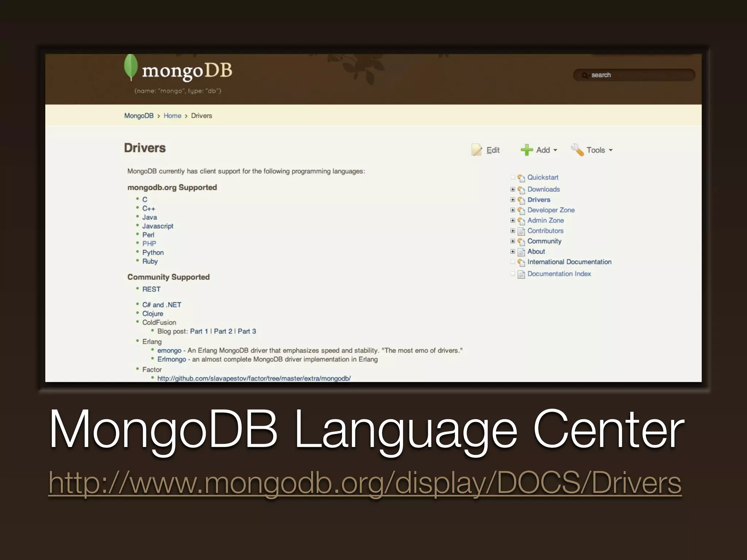This screenshot has height=560, width=747.
Task: Open the MongoDB breadcrumb link
Action: 139,116
